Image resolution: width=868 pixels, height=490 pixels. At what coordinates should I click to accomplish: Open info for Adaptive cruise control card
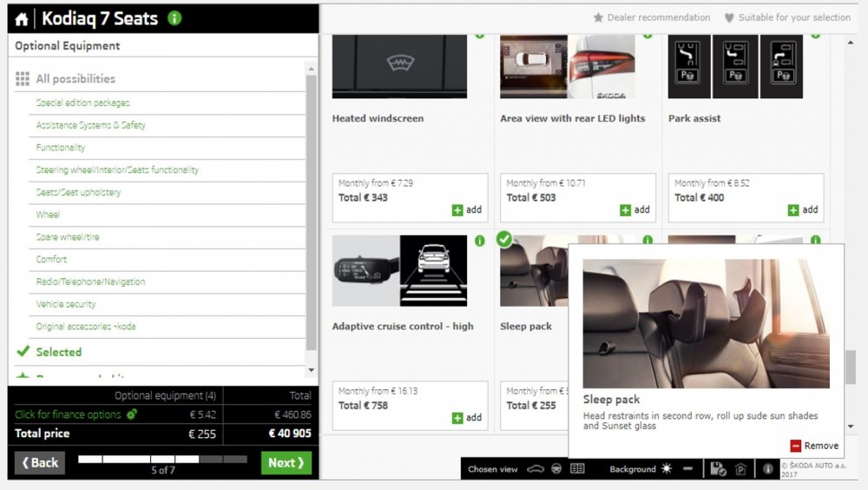(x=479, y=241)
